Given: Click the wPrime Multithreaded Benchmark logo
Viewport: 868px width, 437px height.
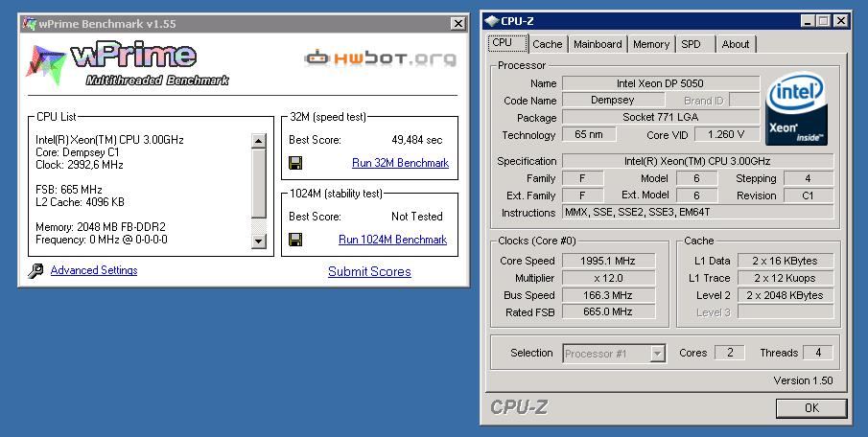Looking at the screenshot, I should (128, 65).
